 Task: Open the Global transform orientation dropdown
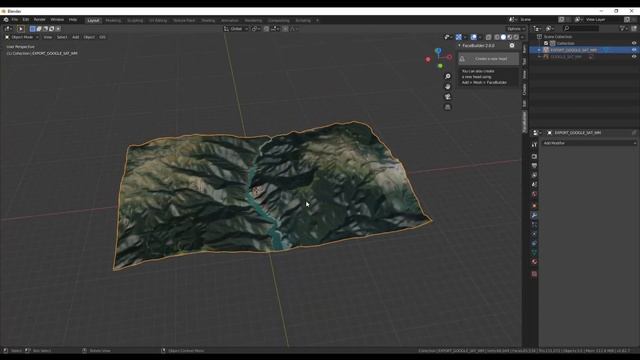tap(236, 29)
